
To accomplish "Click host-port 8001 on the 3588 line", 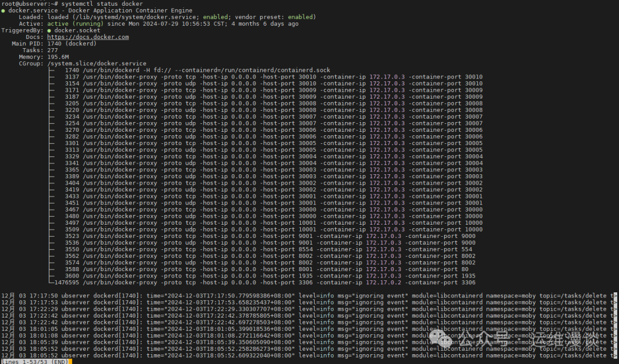I will [x=305, y=269].
